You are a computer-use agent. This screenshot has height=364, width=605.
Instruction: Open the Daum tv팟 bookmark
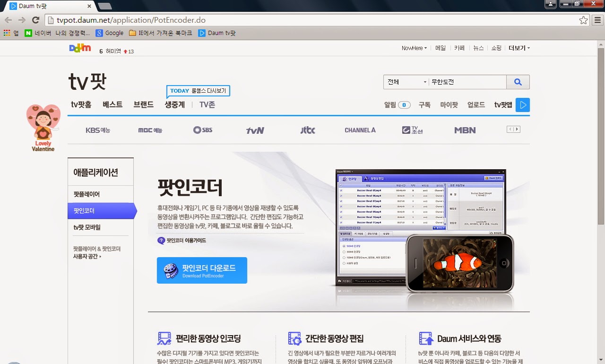pyautogui.click(x=217, y=33)
